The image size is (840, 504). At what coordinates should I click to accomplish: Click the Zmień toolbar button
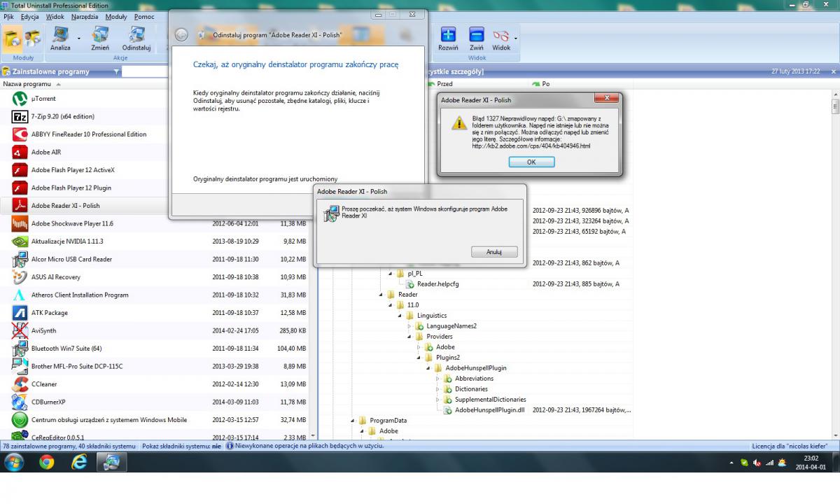click(x=99, y=39)
